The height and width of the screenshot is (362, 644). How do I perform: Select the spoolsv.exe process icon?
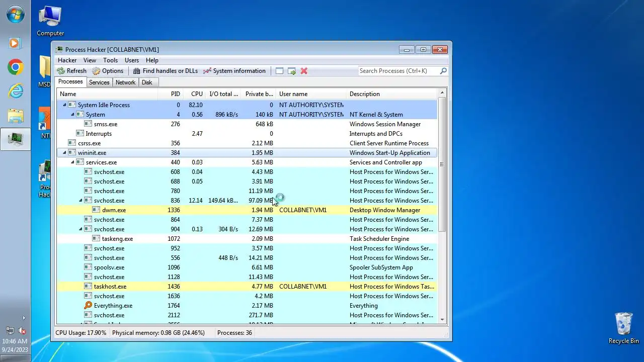[x=88, y=267]
